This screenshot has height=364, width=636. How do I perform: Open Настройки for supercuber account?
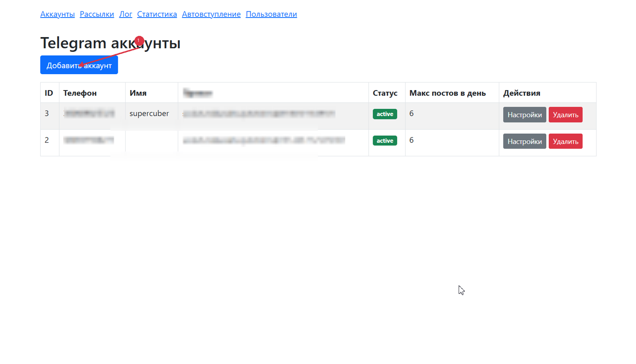[525, 115]
